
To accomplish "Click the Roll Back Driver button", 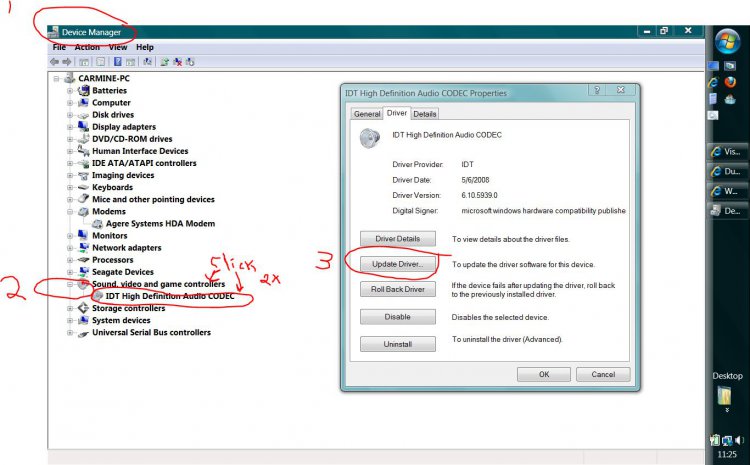I will [398, 289].
